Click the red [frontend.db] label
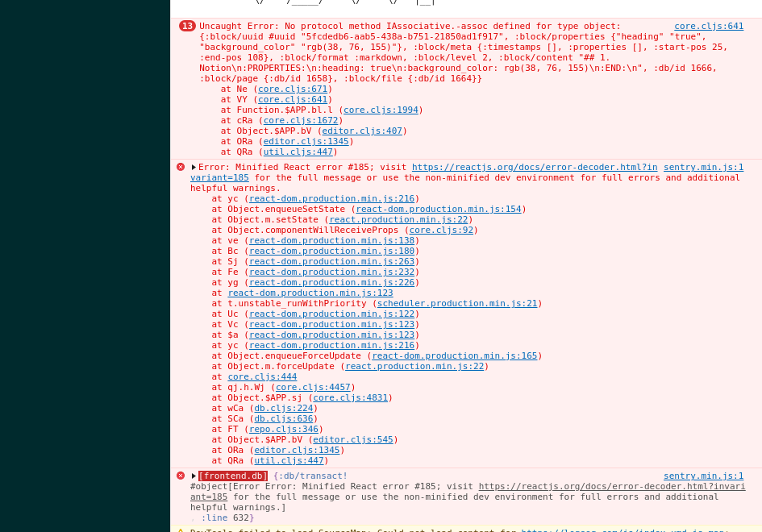 tap(233, 476)
